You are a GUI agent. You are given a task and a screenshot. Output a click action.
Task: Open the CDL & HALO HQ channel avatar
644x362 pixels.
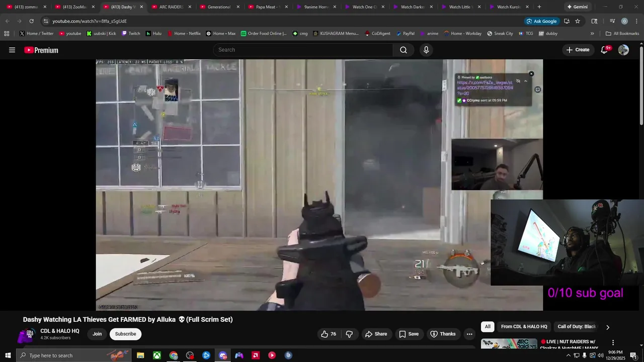click(27, 334)
